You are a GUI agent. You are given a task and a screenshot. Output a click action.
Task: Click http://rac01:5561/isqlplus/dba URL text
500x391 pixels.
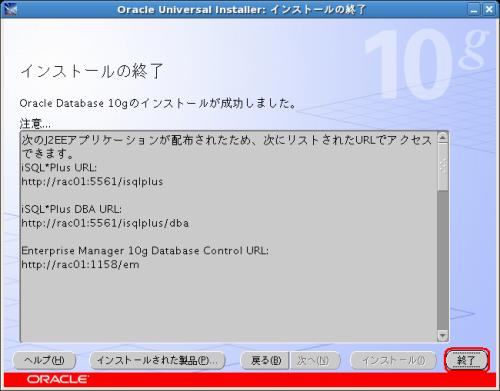[105, 223]
